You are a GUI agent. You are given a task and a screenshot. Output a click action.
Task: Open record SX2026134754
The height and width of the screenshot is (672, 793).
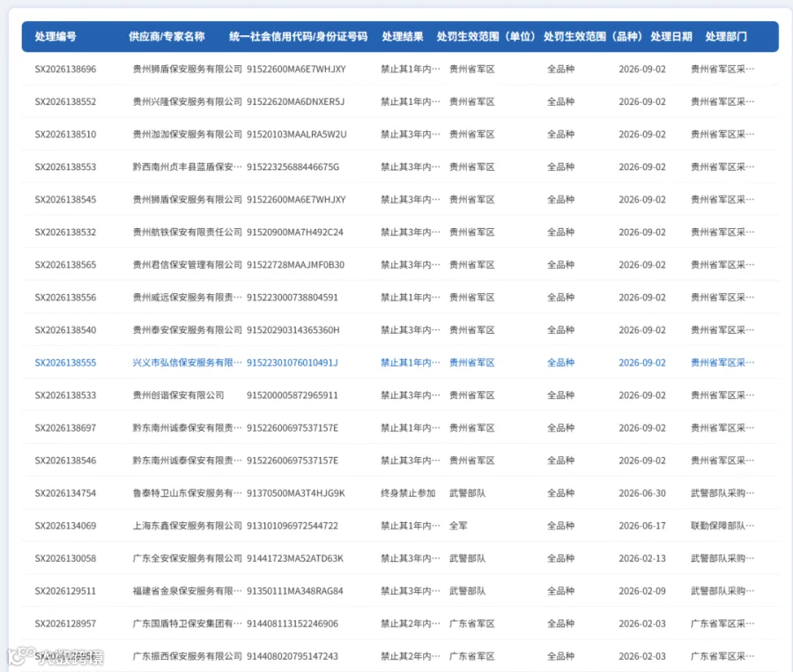point(65,493)
